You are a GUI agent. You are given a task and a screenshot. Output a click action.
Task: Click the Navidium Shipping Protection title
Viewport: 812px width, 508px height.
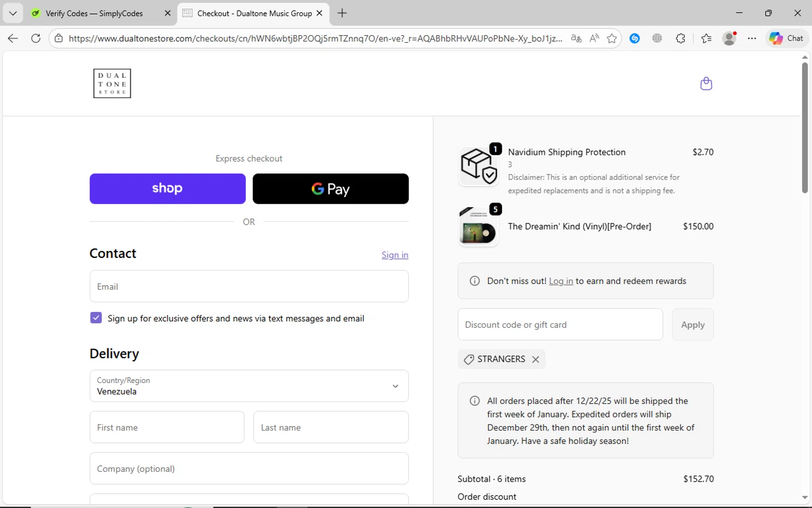[567, 152]
